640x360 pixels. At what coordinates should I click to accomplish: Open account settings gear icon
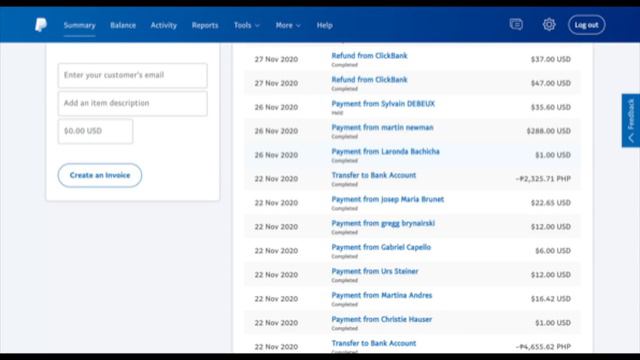(549, 25)
